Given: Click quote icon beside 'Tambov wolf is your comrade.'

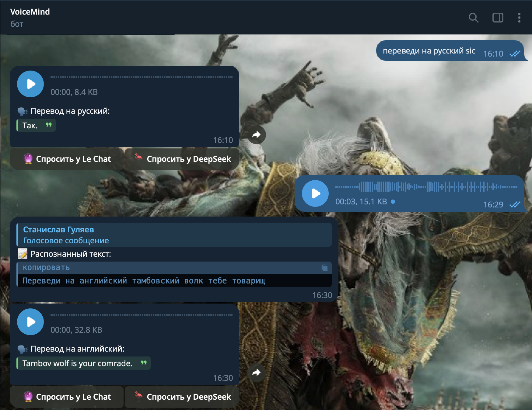Looking at the screenshot, I should coord(144,363).
